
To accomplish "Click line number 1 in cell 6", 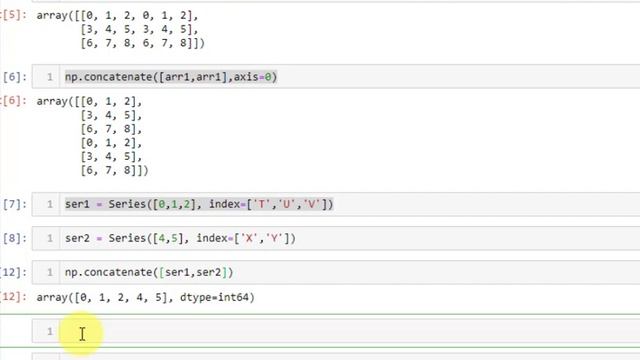I will pos(50,77).
